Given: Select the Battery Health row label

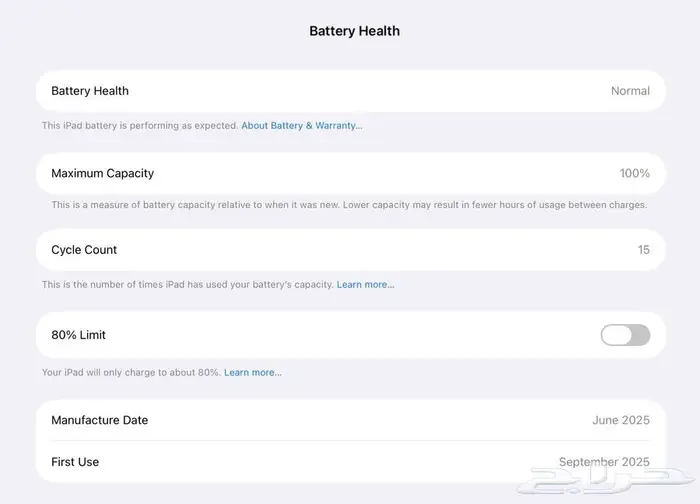Looking at the screenshot, I should [90, 91].
